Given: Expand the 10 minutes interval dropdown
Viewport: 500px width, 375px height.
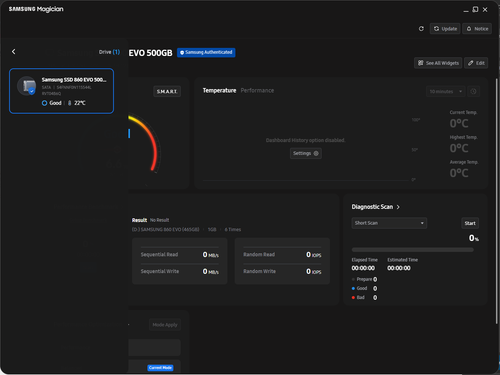Looking at the screenshot, I should [x=445, y=91].
